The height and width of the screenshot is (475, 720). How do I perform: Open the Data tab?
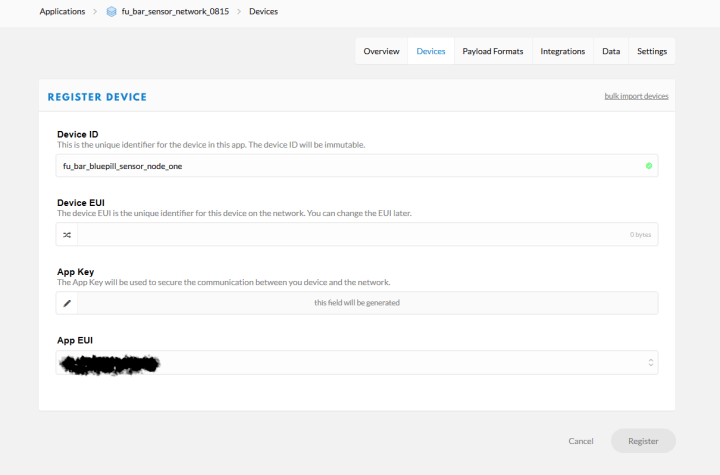pos(611,51)
